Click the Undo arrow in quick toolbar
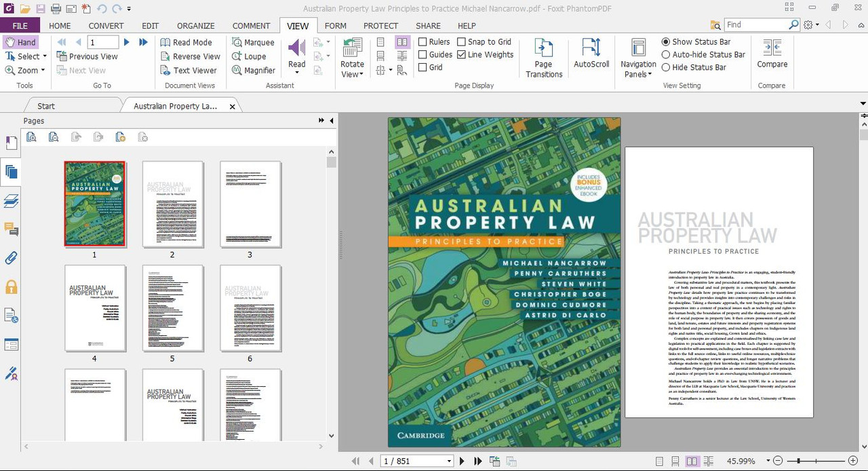868x471 pixels. point(102,9)
